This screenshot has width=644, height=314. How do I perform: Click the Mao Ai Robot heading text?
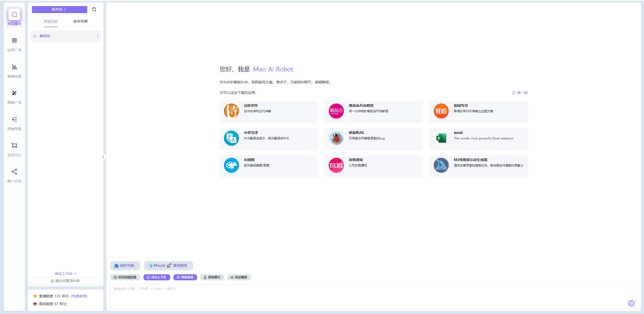273,69
